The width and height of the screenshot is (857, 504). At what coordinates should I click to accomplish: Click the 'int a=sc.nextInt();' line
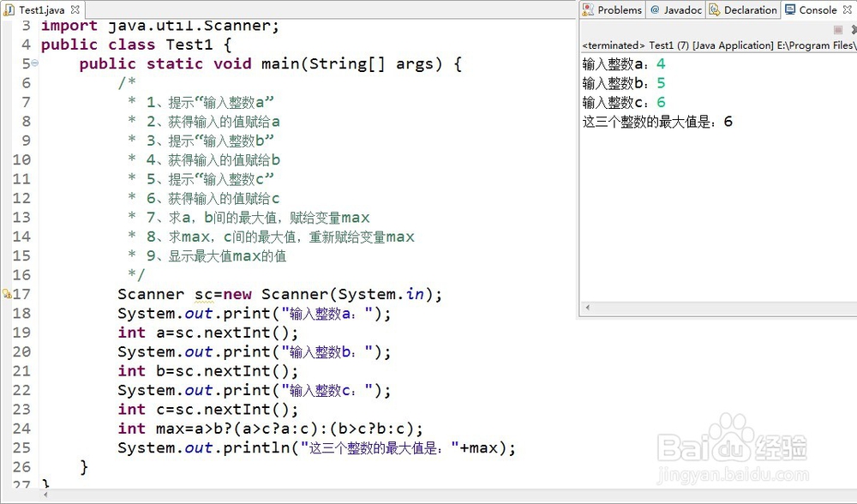point(207,333)
